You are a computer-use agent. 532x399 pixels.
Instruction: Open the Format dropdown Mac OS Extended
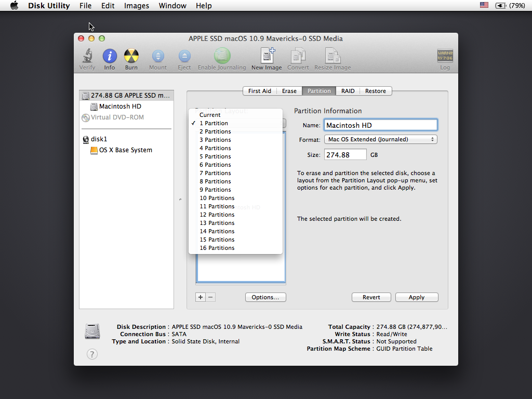[381, 139]
